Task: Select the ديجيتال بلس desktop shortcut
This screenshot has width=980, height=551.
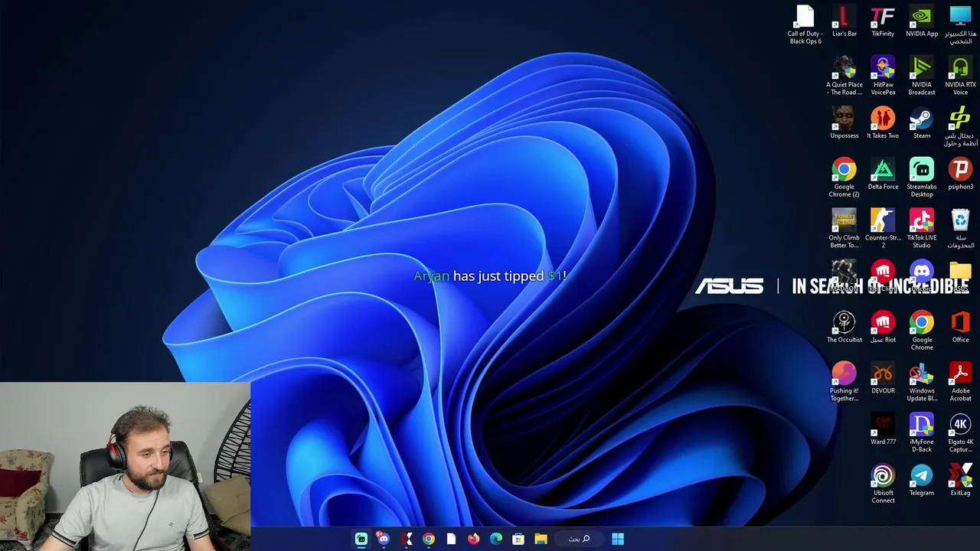Action: (x=960, y=127)
